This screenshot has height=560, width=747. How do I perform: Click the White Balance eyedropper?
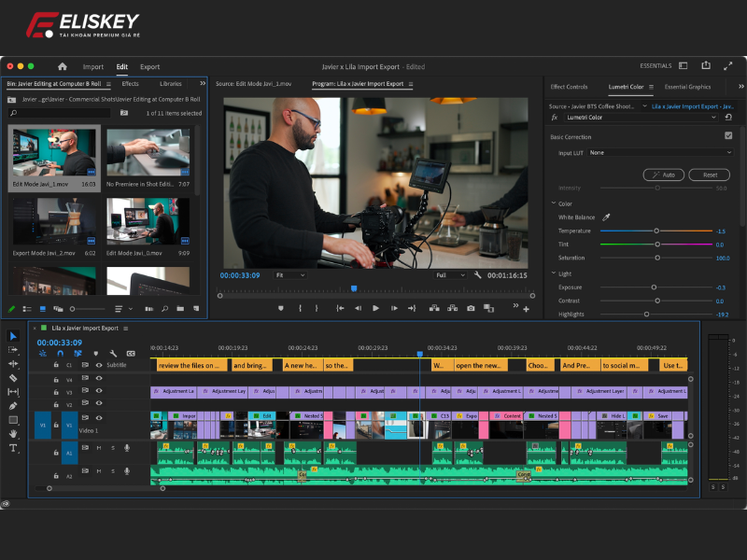[606, 217]
